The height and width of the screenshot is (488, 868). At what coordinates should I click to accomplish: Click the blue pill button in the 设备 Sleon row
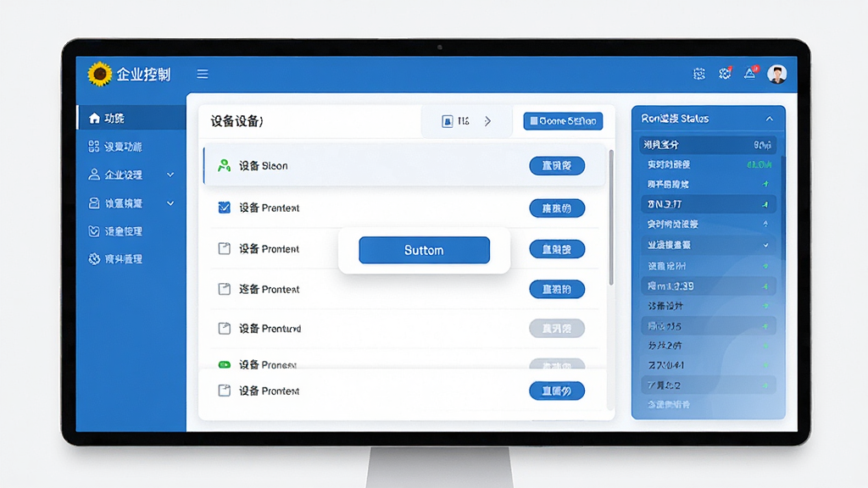point(557,165)
